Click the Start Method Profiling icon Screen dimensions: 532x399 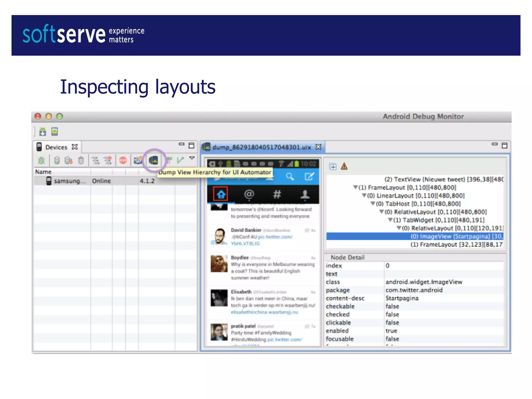[x=108, y=161]
